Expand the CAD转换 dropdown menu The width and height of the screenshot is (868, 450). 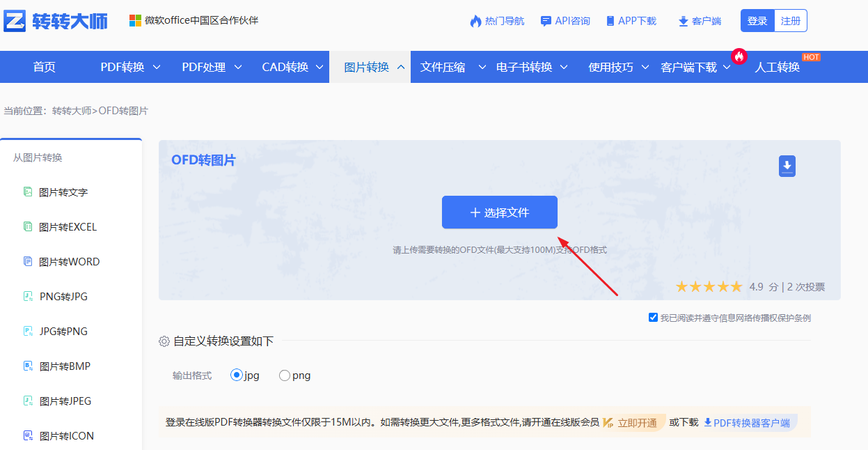pos(287,66)
